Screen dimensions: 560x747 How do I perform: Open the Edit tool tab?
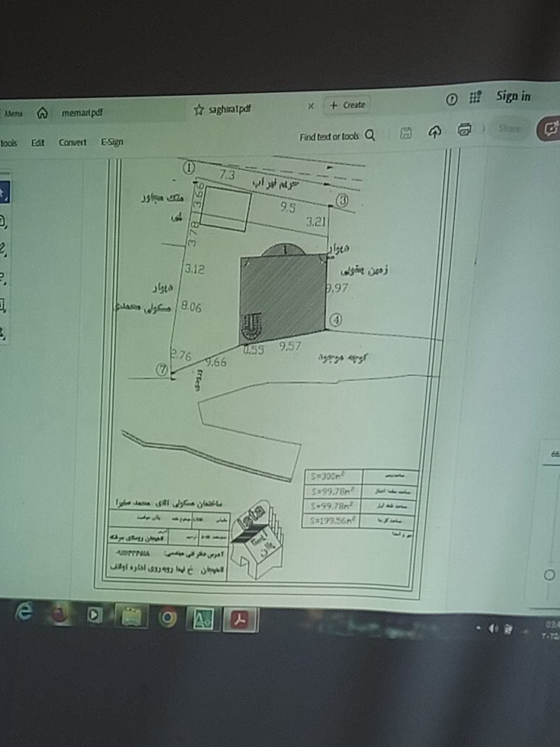38,142
